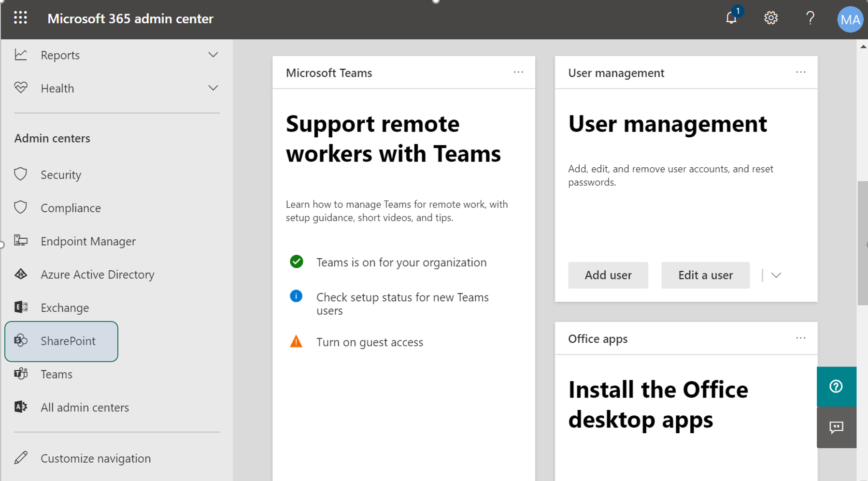Image resolution: width=868 pixels, height=481 pixels.
Task: Click Teams is on for your organization
Action: pyautogui.click(x=401, y=262)
